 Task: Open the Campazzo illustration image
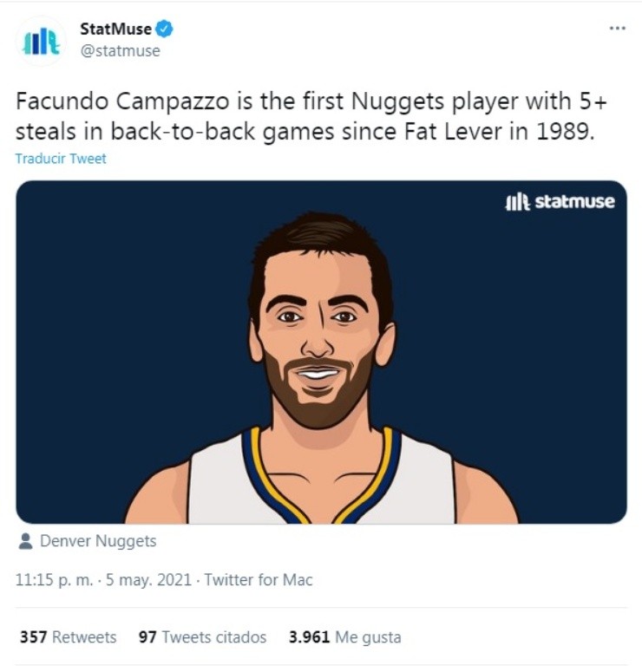[x=321, y=352]
